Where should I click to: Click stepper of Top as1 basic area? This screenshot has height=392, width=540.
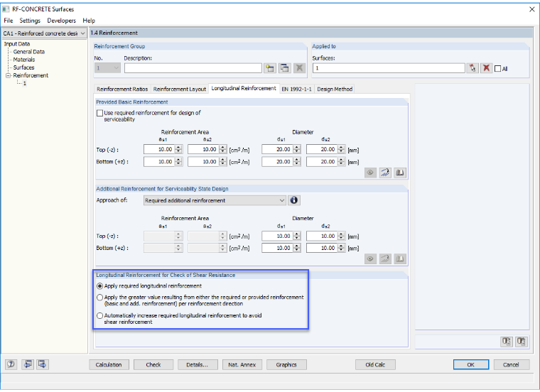point(178,149)
